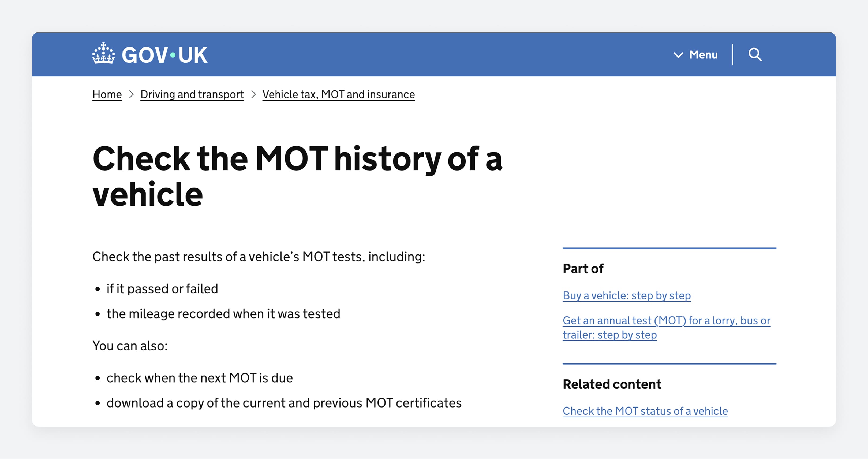The image size is (868, 459).
Task: Open the search magnifying glass
Action: (x=755, y=54)
